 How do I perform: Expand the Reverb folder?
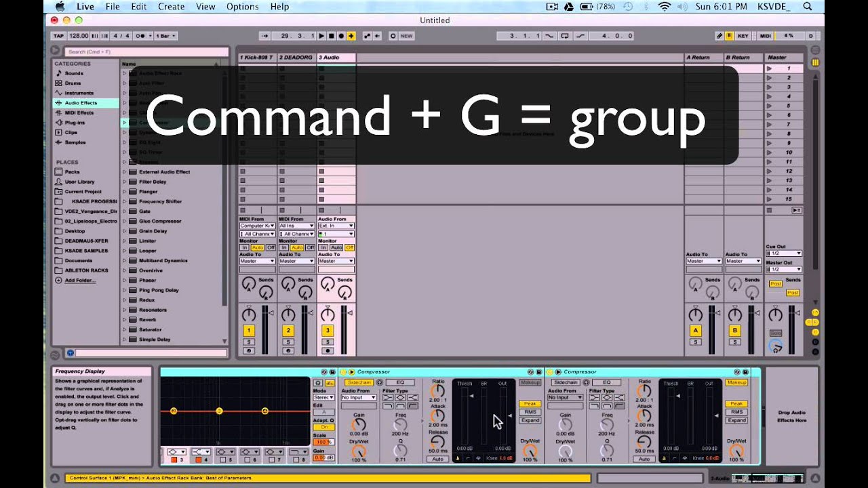tap(125, 319)
